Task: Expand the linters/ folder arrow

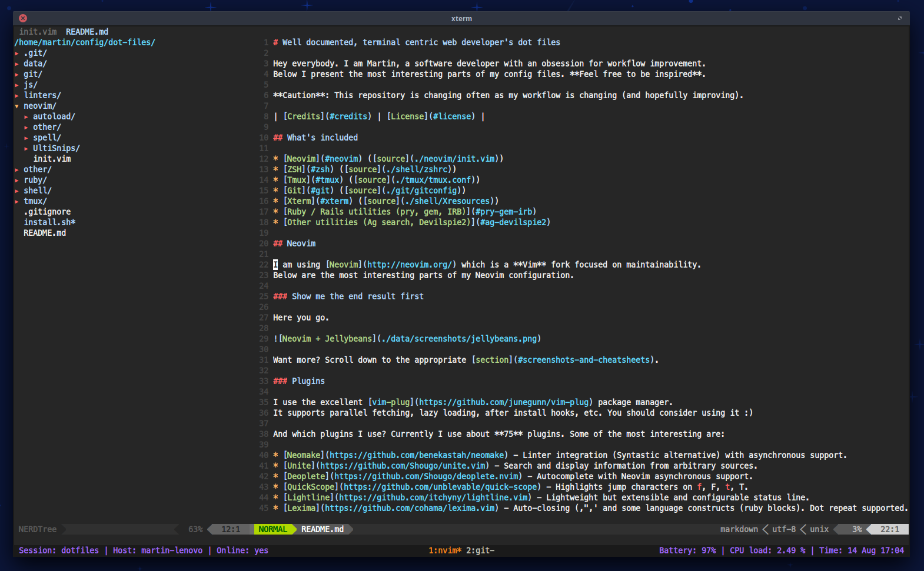Action: pyautogui.click(x=17, y=96)
